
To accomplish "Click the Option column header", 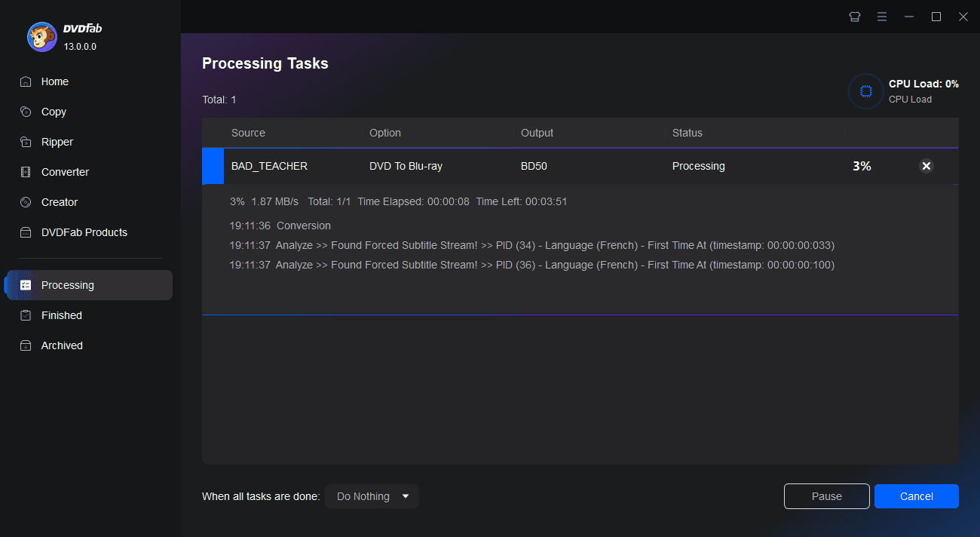I will pyautogui.click(x=385, y=133).
